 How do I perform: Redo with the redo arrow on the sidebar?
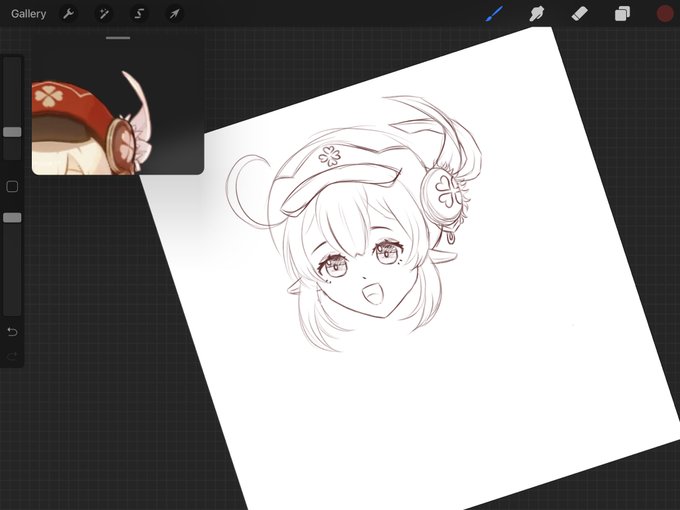tap(12, 356)
